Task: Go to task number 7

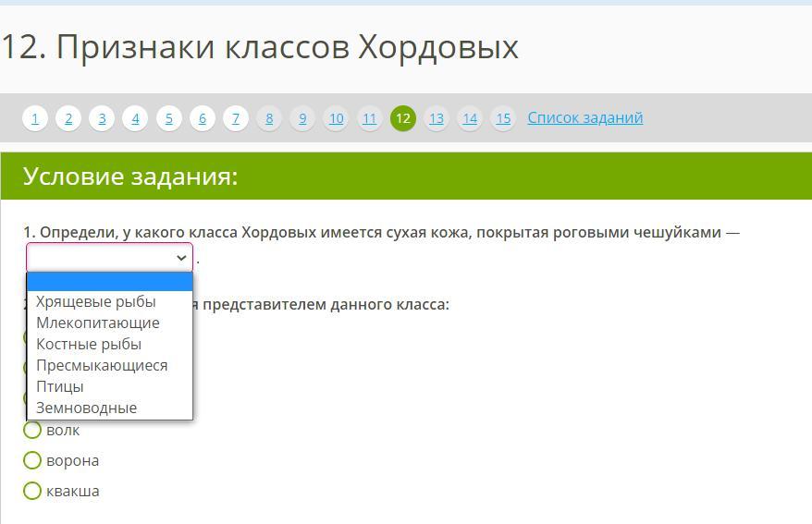Action: click(236, 118)
